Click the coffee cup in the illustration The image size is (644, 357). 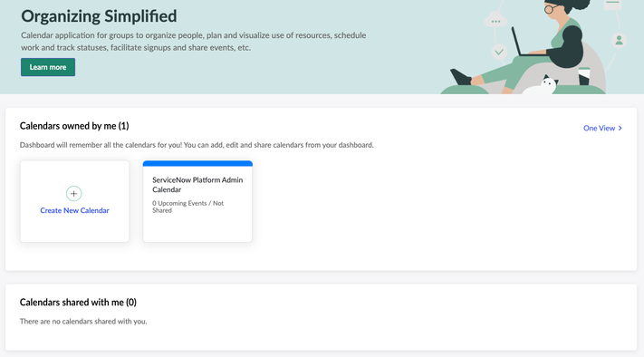coord(584,76)
